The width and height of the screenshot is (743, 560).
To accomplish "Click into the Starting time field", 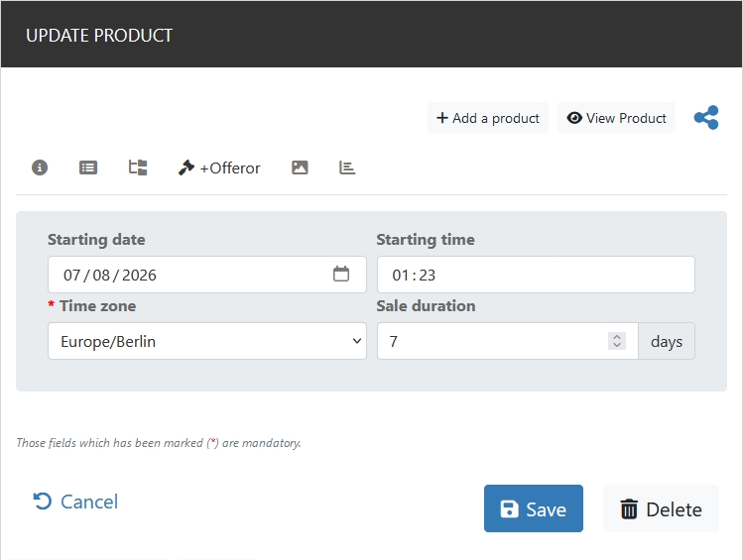I will point(536,275).
